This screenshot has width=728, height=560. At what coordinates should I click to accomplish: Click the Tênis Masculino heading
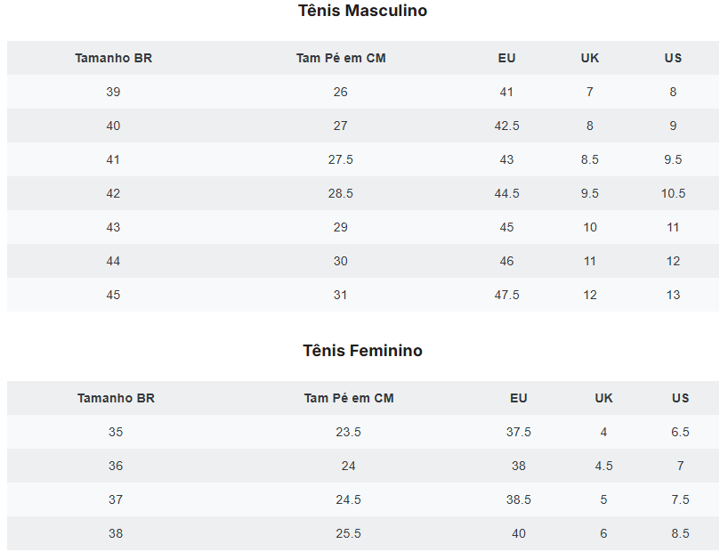[x=362, y=11]
